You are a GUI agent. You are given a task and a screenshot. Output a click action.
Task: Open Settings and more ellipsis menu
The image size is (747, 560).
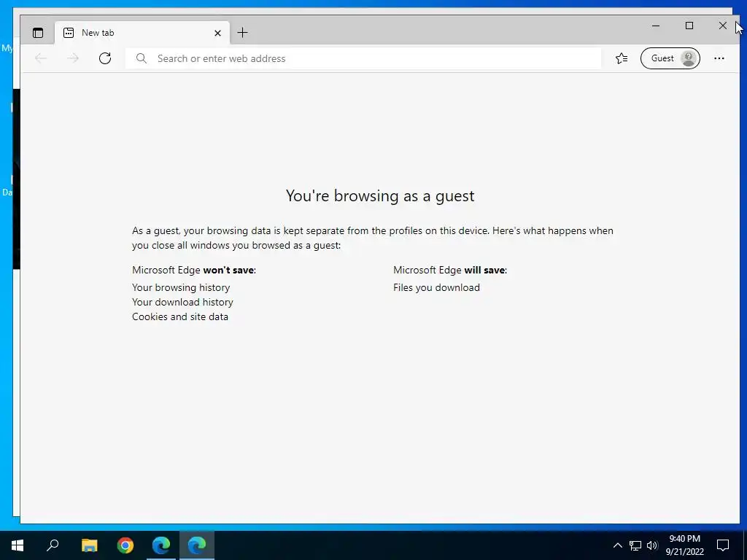tap(719, 58)
